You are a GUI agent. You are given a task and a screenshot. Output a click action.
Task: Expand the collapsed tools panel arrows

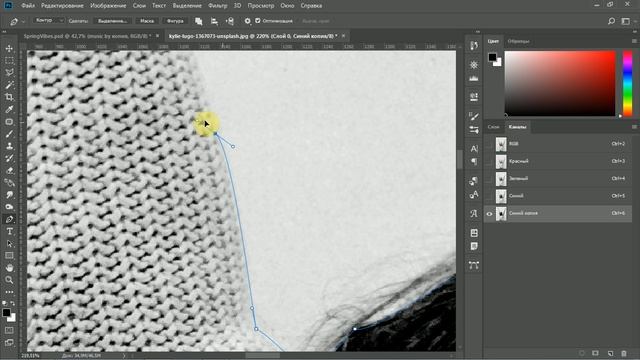[4, 32]
